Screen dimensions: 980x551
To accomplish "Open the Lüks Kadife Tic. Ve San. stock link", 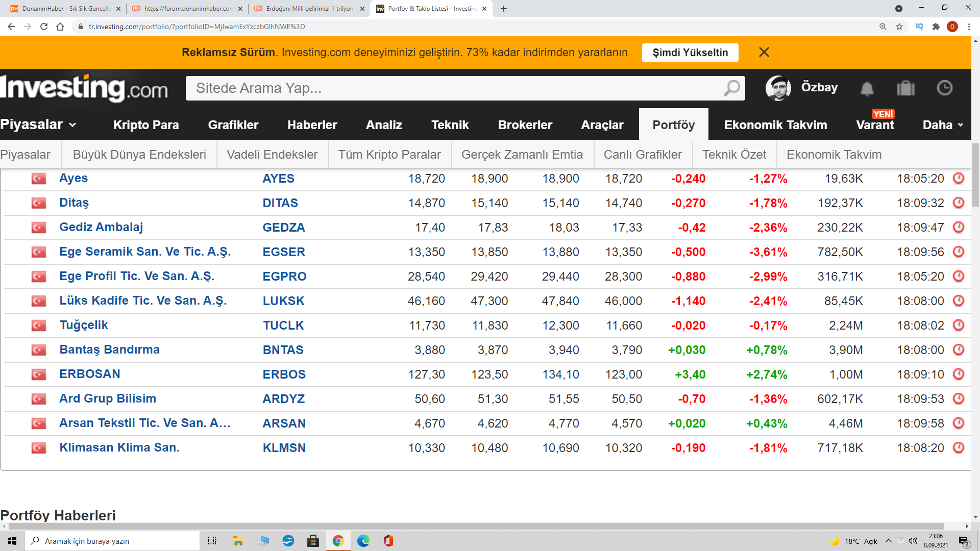I will (x=143, y=300).
